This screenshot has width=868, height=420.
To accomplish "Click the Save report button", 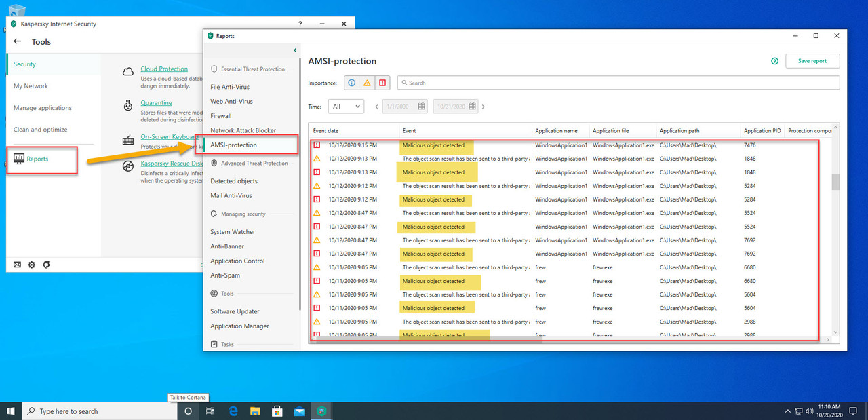I will 812,61.
